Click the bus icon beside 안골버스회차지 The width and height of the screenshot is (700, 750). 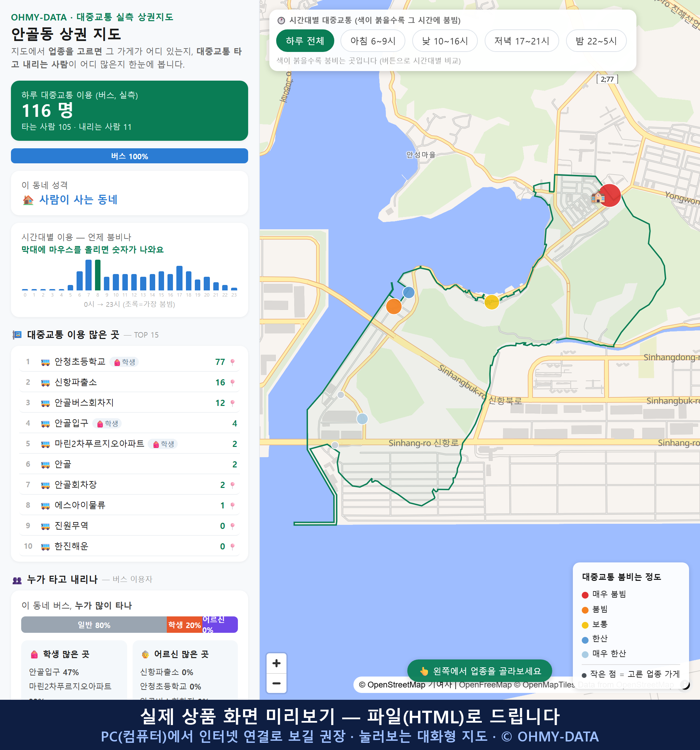tap(45, 403)
